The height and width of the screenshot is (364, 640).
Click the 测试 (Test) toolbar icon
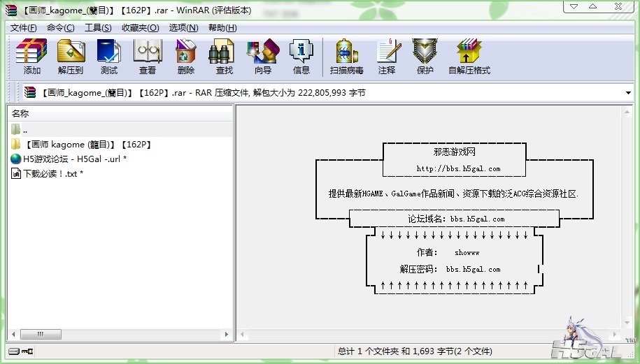coord(109,57)
